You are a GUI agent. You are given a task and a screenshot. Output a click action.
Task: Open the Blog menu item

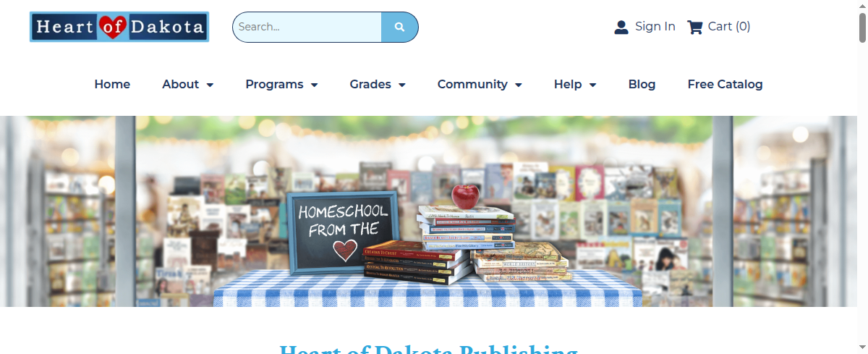pos(642,85)
